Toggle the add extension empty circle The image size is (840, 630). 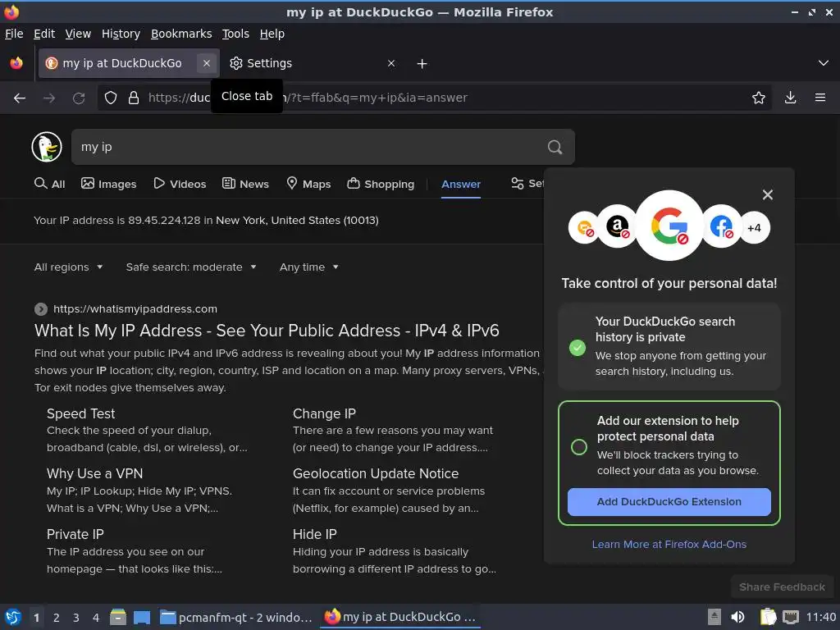(578, 447)
